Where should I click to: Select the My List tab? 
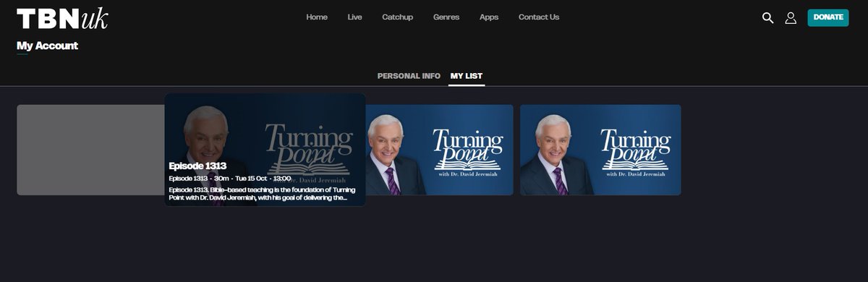467,76
